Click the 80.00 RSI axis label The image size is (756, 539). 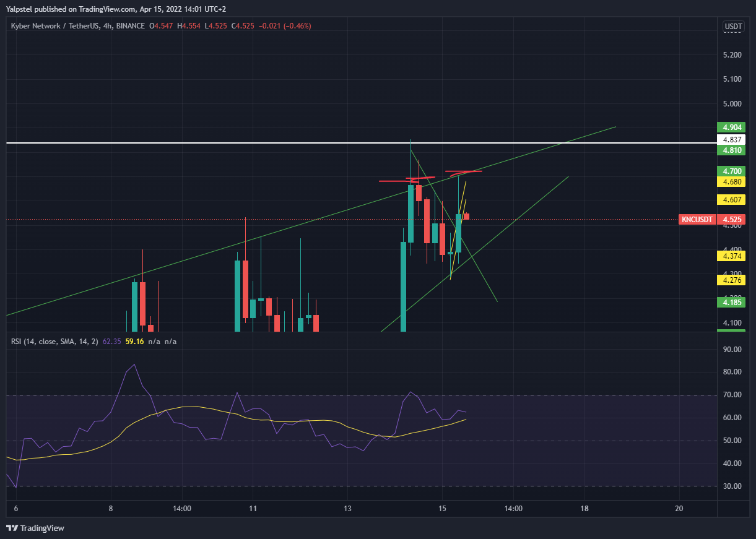[x=732, y=372]
